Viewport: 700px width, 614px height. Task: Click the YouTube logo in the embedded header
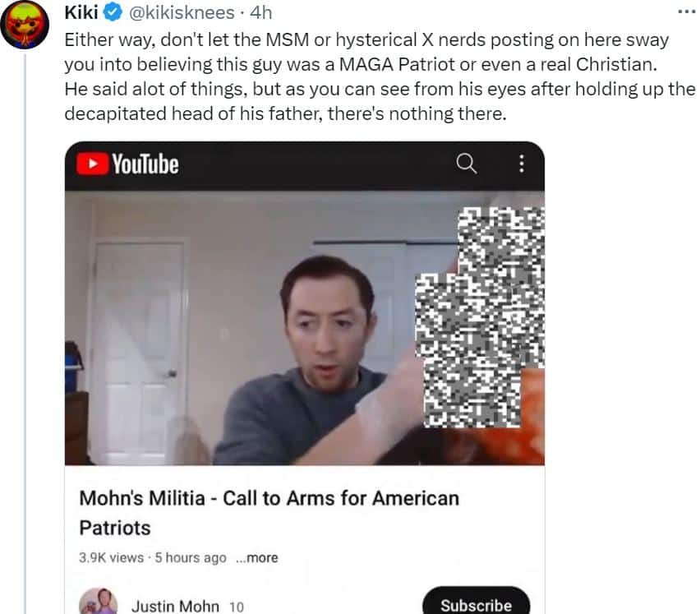pyautogui.click(x=127, y=164)
